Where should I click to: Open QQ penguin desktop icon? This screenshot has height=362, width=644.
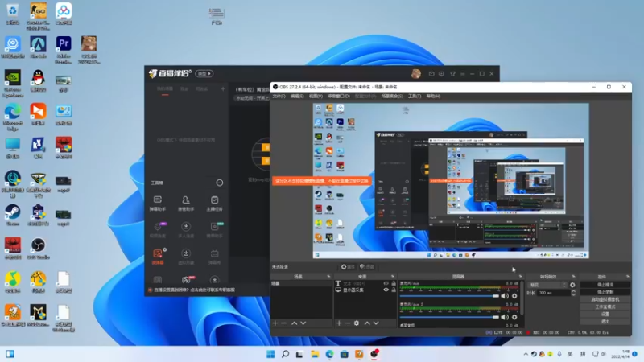(38, 81)
